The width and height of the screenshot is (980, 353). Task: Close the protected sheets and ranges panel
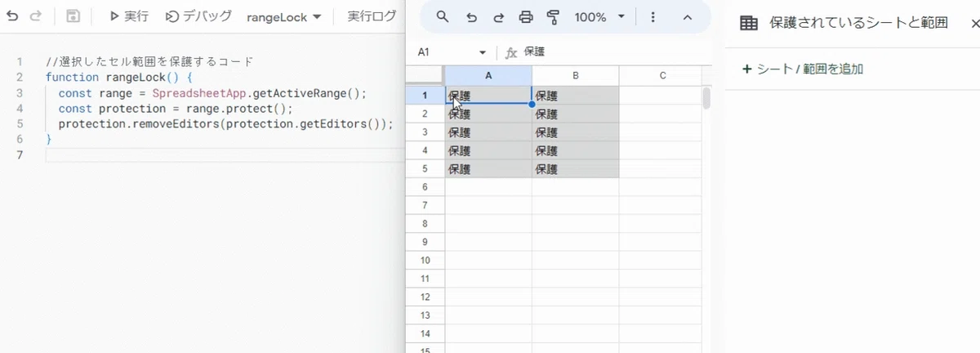[x=974, y=23]
